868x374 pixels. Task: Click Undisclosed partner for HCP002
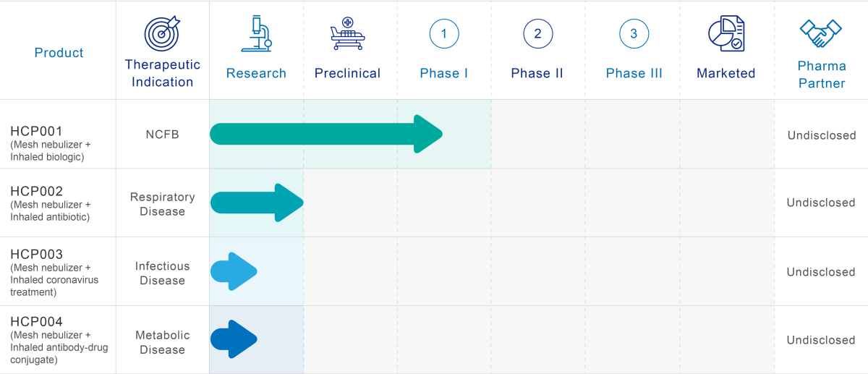coord(821,203)
